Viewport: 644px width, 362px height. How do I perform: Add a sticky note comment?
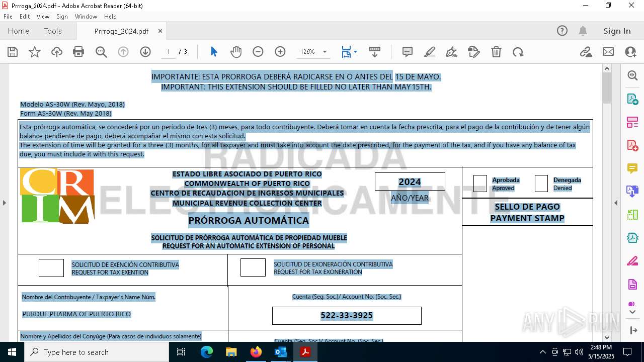coord(408,52)
